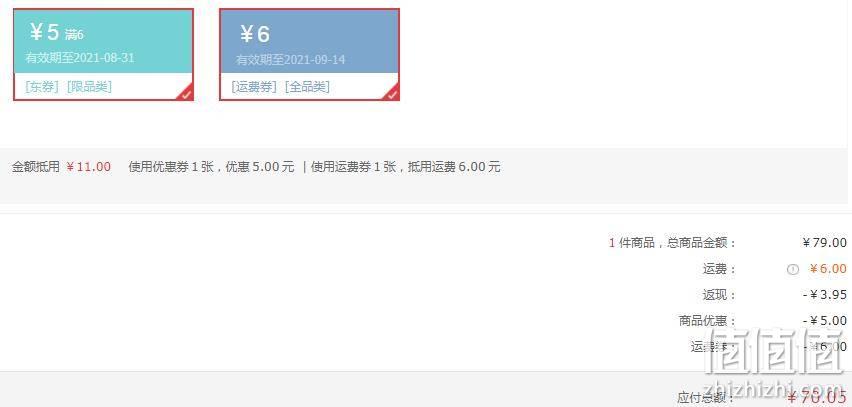This screenshot has height=407, width=852.
Task: Click the 金额抵用 ¥11.00 amount
Action: click(x=88, y=167)
